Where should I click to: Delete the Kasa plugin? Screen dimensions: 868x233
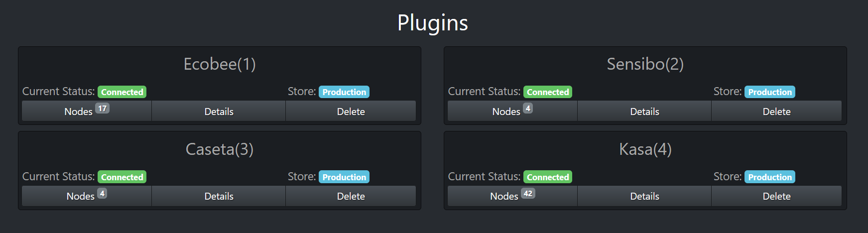(x=776, y=196)
